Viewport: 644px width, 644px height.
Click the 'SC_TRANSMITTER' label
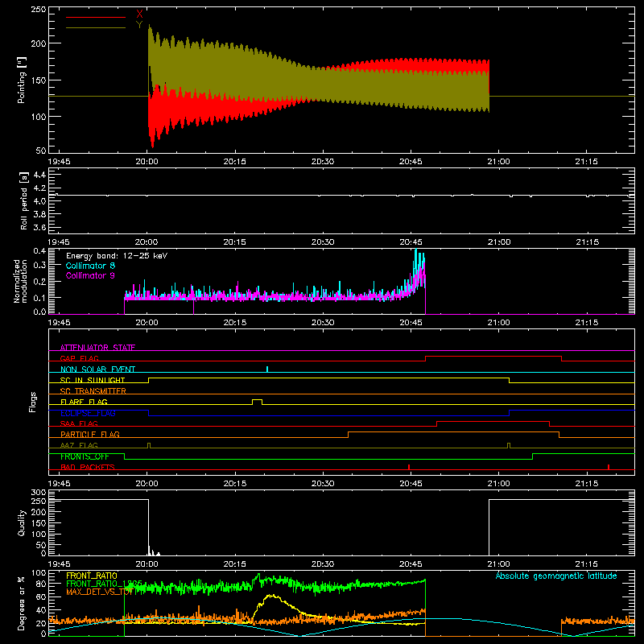click(93, 391)
